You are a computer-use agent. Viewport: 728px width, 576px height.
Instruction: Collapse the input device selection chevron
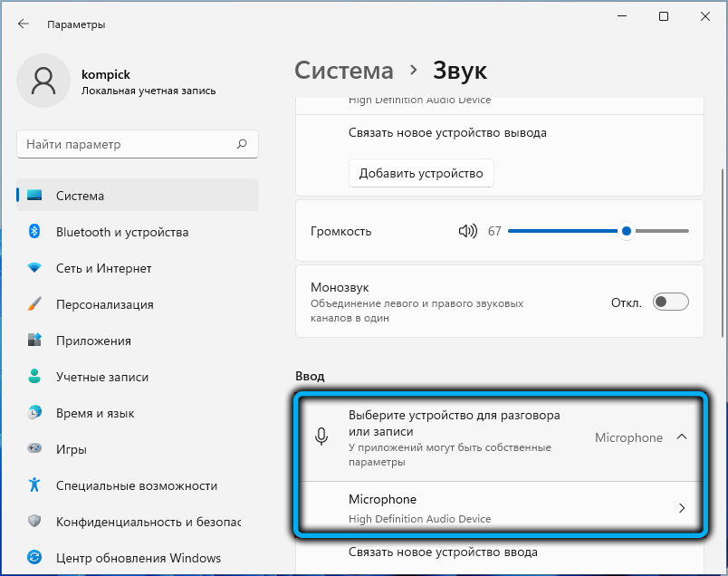point(682,437)
